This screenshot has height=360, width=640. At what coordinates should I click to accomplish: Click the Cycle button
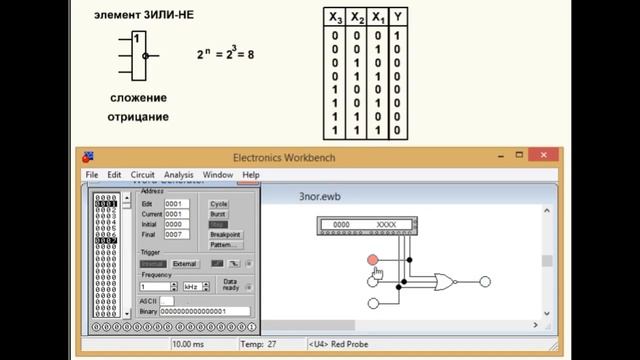(219, 204)
